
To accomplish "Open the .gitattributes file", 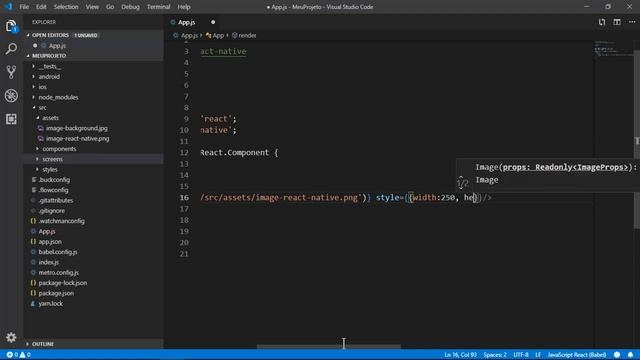I will coord(56,200).
